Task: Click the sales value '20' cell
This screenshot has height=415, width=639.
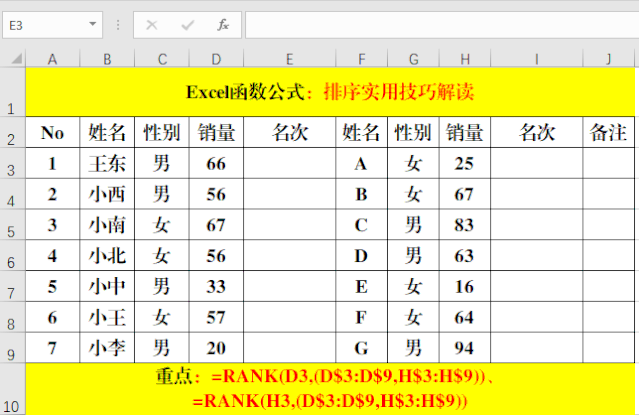Action: coord(216,348)
